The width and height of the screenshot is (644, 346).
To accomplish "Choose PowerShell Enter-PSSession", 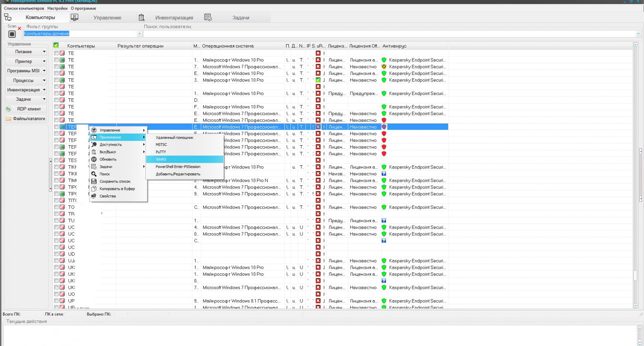I will pos(185,167).
